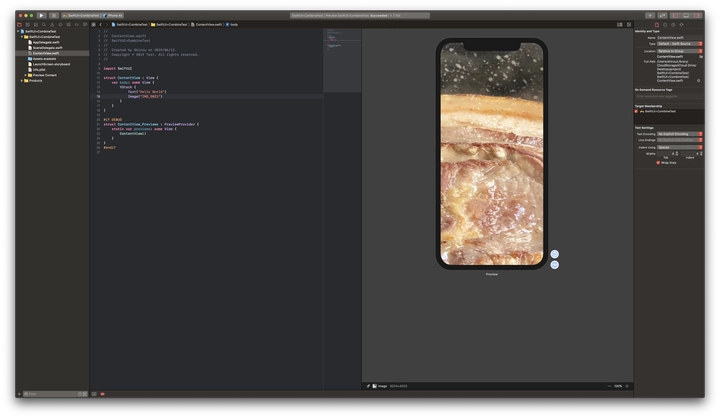
Task: Open the Text Encoding dropdown
Action: point(677,133)
